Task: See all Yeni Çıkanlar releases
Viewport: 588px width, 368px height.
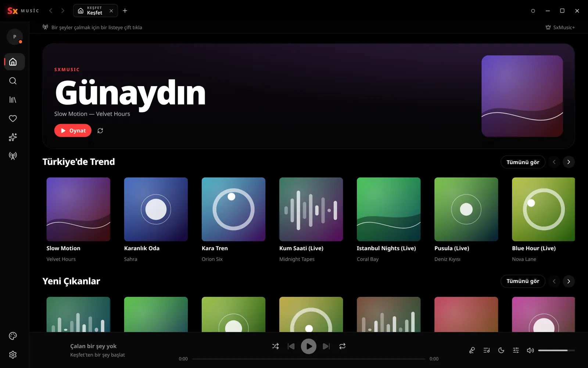Action: [x=523, y=281]
